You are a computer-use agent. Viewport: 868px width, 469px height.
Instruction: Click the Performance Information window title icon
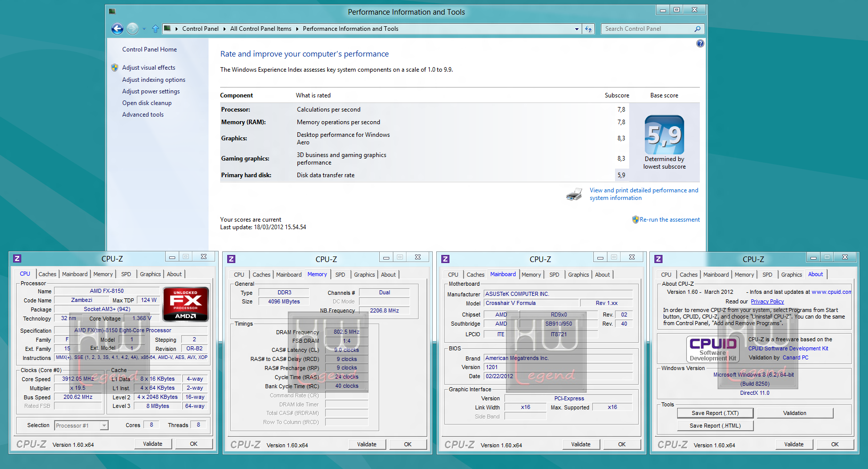(112, 11)
